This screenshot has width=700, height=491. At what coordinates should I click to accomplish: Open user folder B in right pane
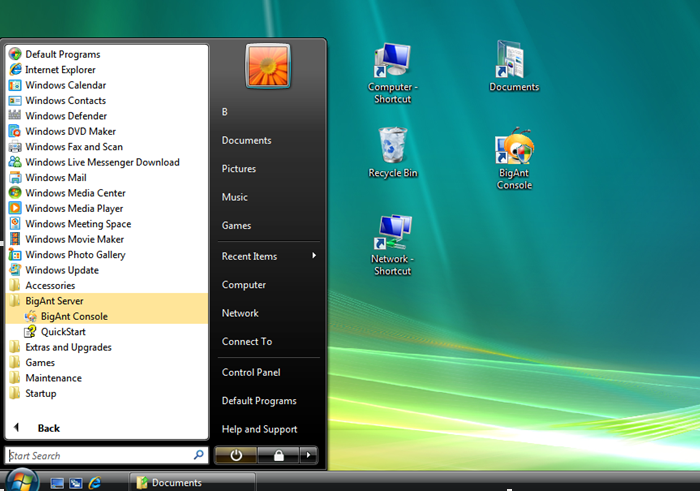[x=269, y=112]
